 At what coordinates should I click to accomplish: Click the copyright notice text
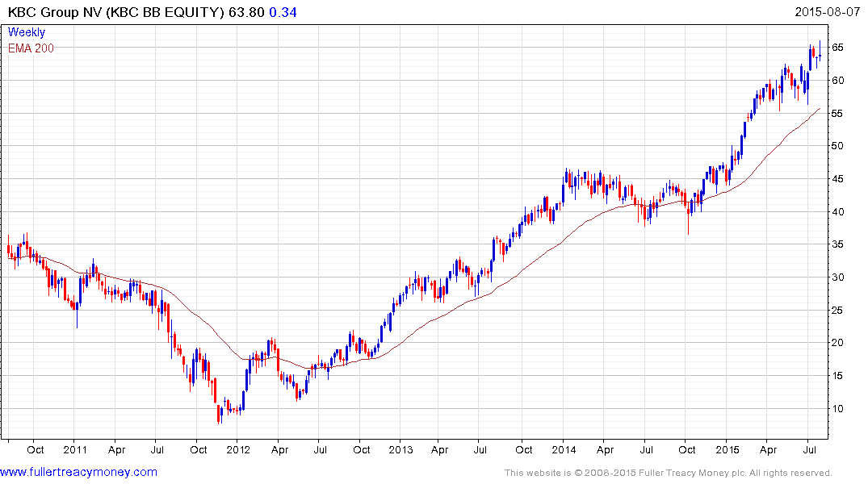point(669,473)
